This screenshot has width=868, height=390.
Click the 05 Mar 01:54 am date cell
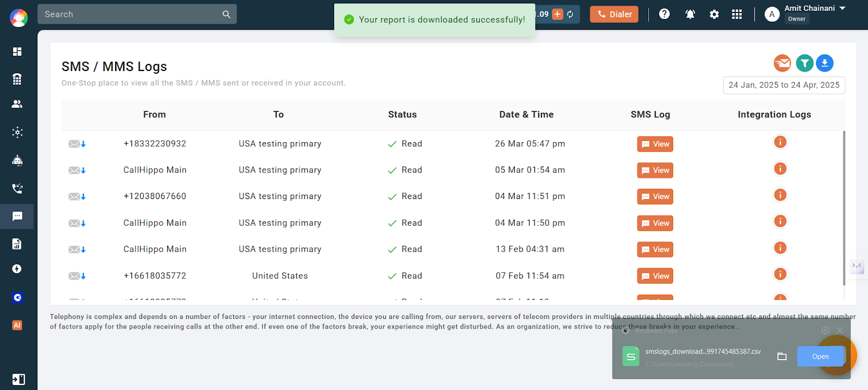pyautogui.click(x=530, y=170)
